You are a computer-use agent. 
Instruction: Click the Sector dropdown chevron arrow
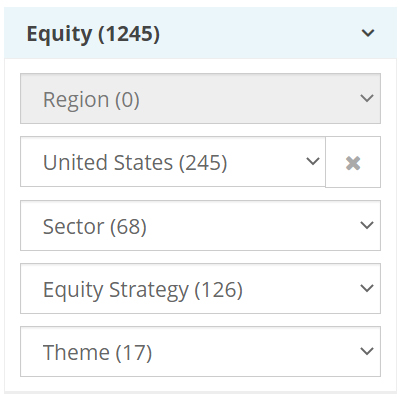click(367, 225)
